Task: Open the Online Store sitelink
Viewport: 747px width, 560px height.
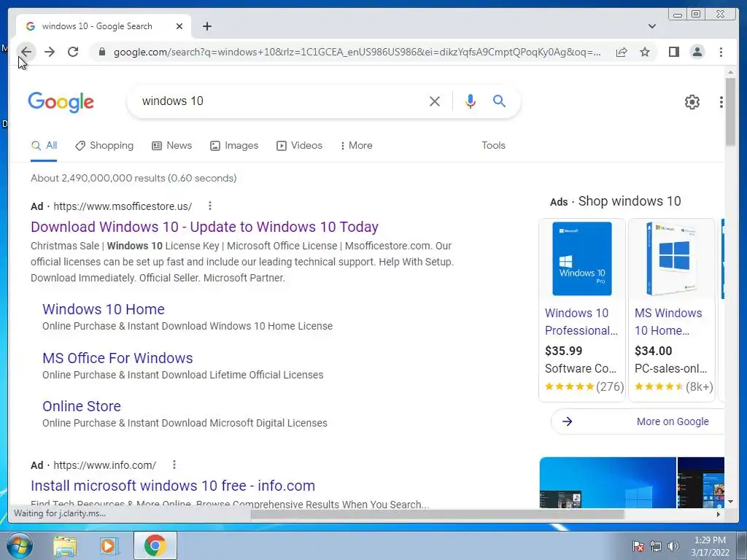Action: coord(82,406)
